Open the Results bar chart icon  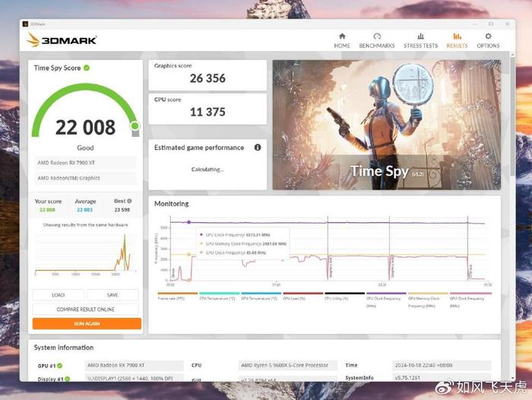pos(457,36)
